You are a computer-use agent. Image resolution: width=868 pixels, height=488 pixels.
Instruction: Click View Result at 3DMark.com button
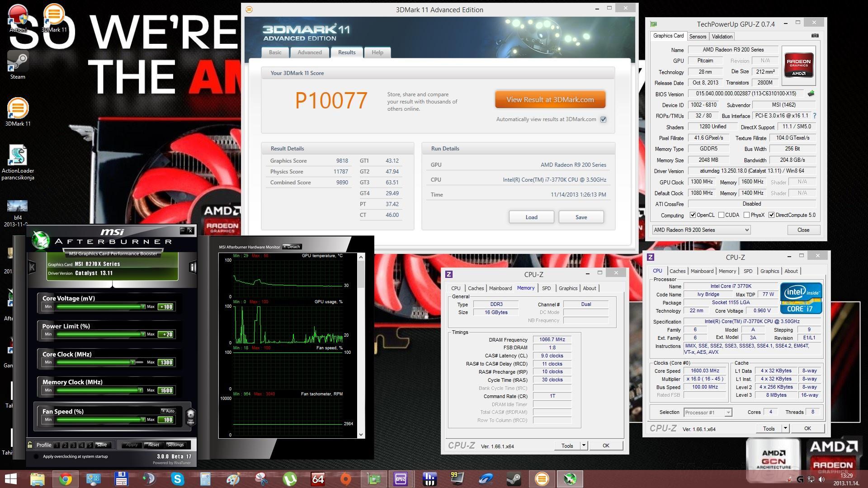pyautogui.click(x=550, y=99)
